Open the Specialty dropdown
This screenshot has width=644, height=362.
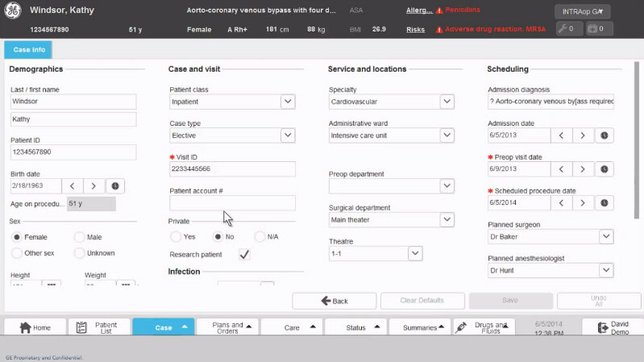[447, 102]
